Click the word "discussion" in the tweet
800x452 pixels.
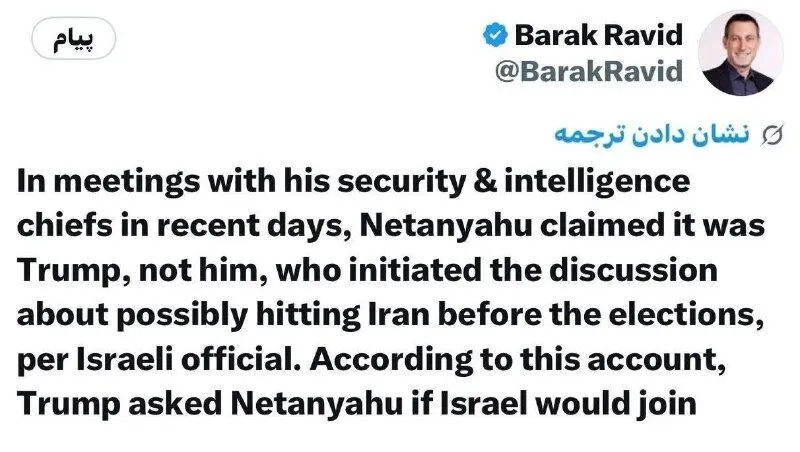(634, 270)
